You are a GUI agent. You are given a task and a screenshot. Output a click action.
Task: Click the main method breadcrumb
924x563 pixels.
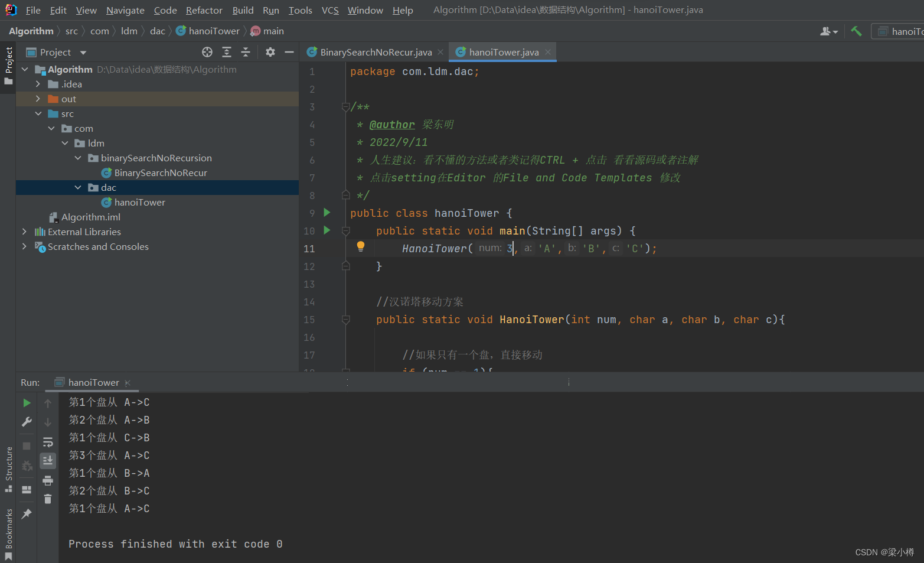[267, 31]
